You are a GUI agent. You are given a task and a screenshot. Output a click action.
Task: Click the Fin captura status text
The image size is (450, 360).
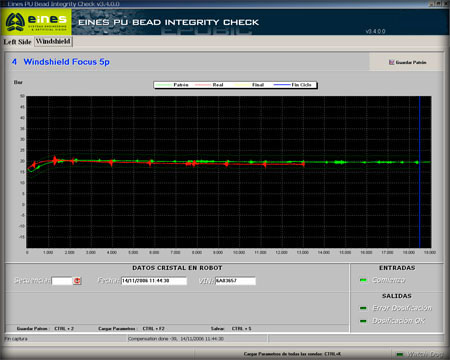pos(16,339)
